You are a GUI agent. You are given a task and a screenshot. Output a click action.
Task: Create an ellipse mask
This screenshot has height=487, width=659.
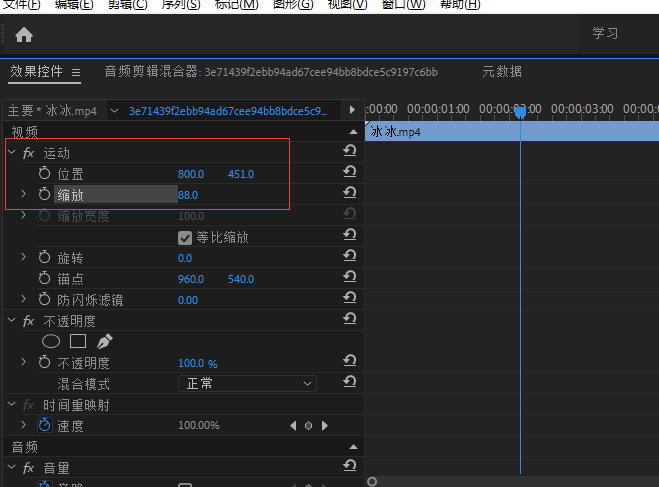pos(51,341)
